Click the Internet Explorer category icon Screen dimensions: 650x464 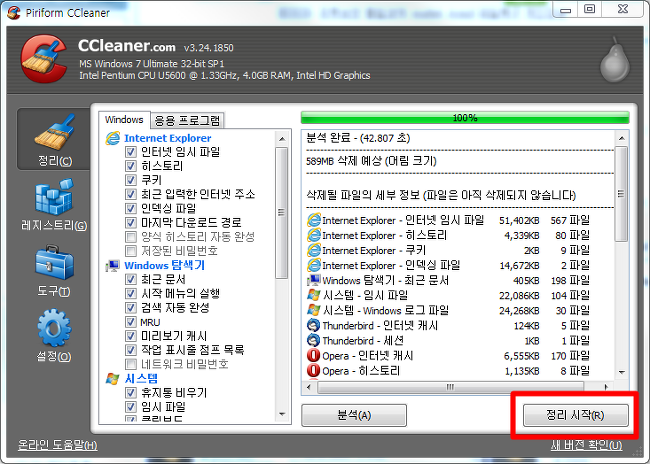pos(112,138)
